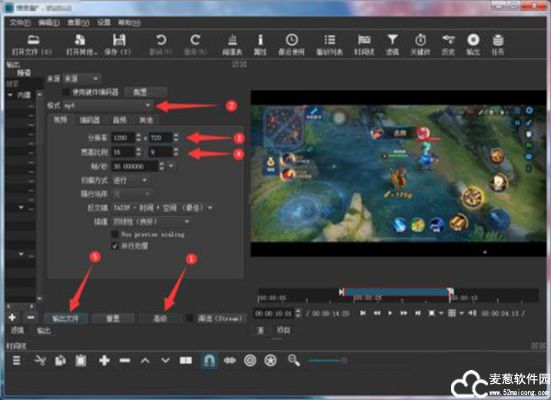Show the Playlist panel from toolbar

coord(329,44)
